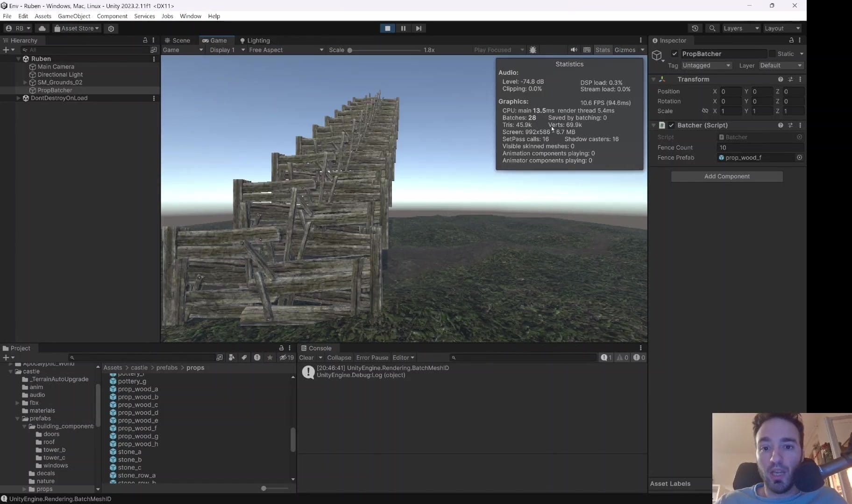Open the version control history icon
The width and height of the screenshot is (852, 504).
coord(696,28)
